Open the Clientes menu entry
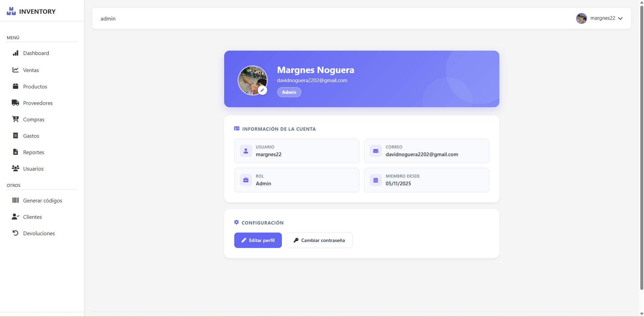 (32, 216)
